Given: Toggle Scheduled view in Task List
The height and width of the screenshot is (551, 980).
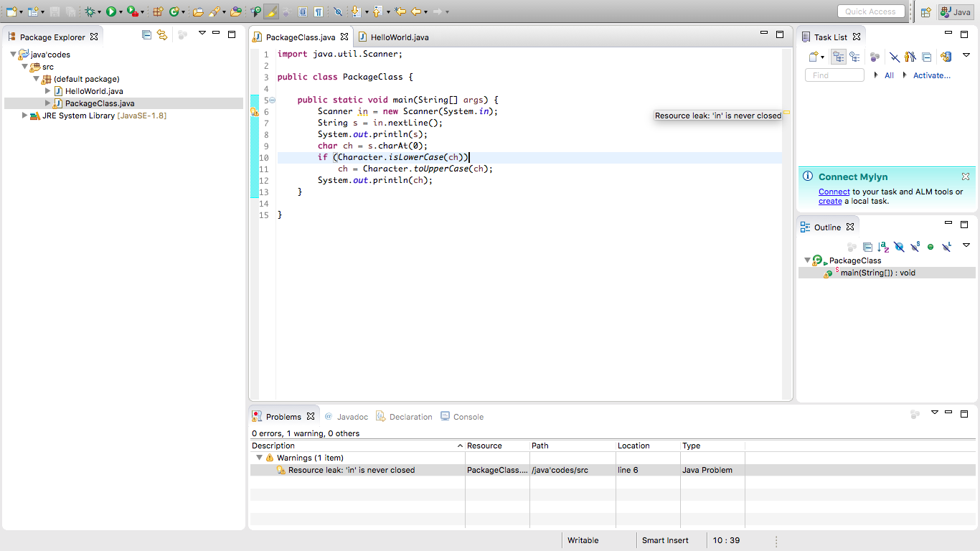Looking at the screenshot, I should point(854,57).
